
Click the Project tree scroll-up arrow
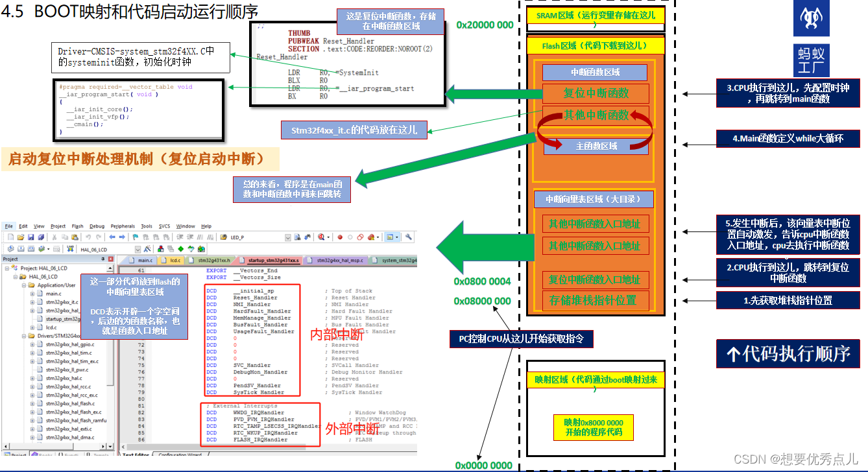click(110, 268)
